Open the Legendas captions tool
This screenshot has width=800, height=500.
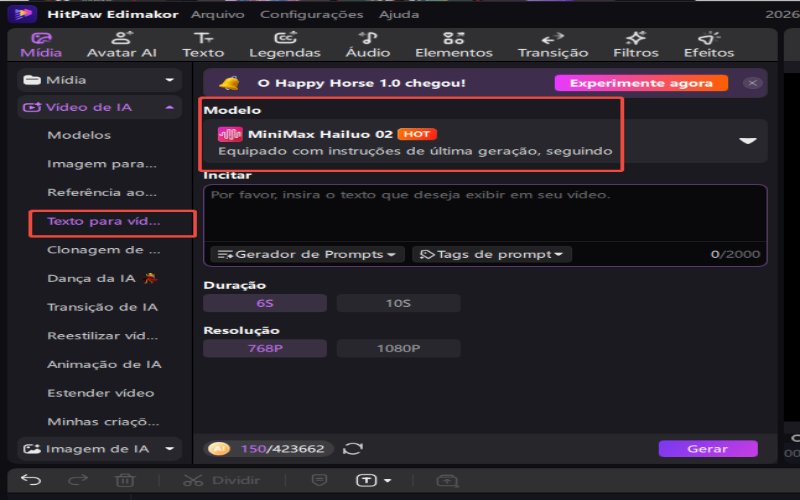pos(285,45)
